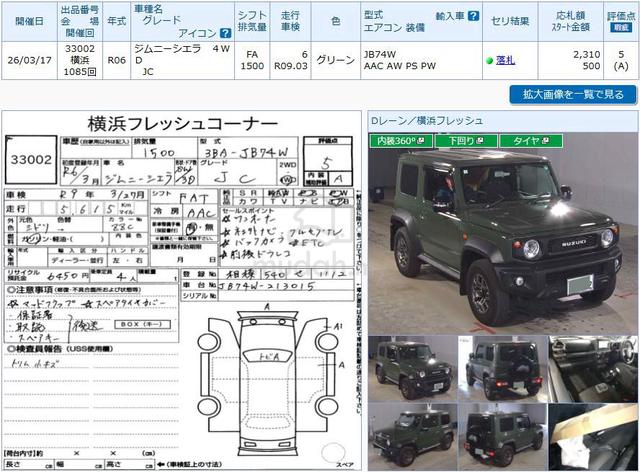The width and height of the screenshot is (640, 472).
Task: Click the FA 1500 shift and displacement cell
Action: 252,60
